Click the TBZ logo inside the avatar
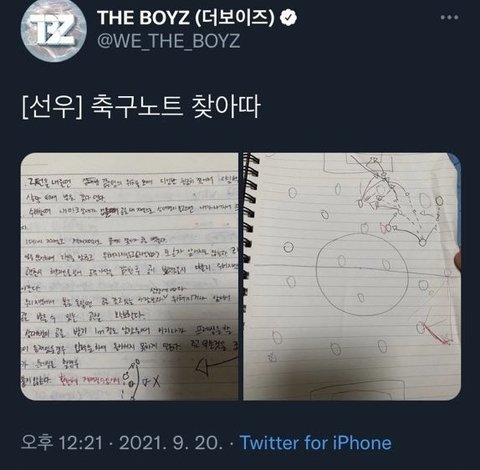 pyautogui.click(x=54, y=31)
